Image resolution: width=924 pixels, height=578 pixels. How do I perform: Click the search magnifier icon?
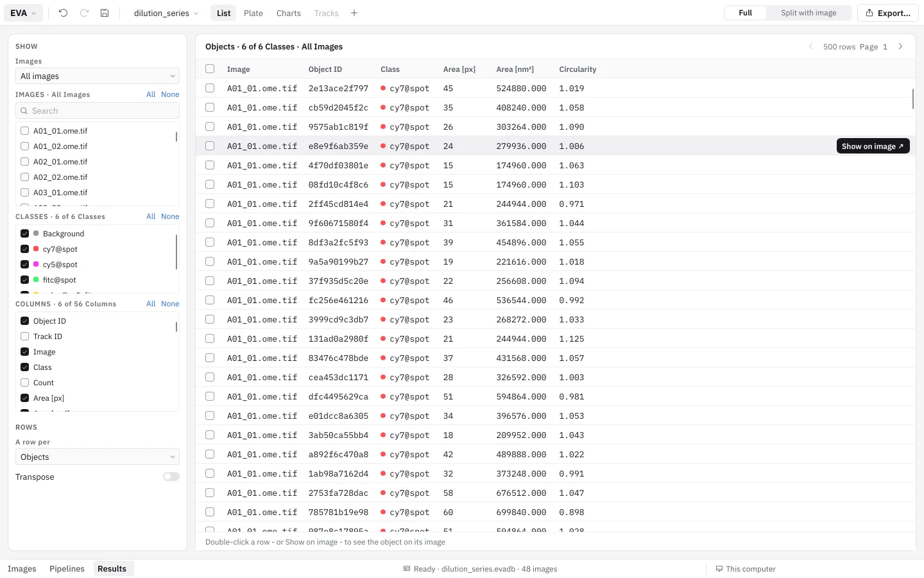24,111
